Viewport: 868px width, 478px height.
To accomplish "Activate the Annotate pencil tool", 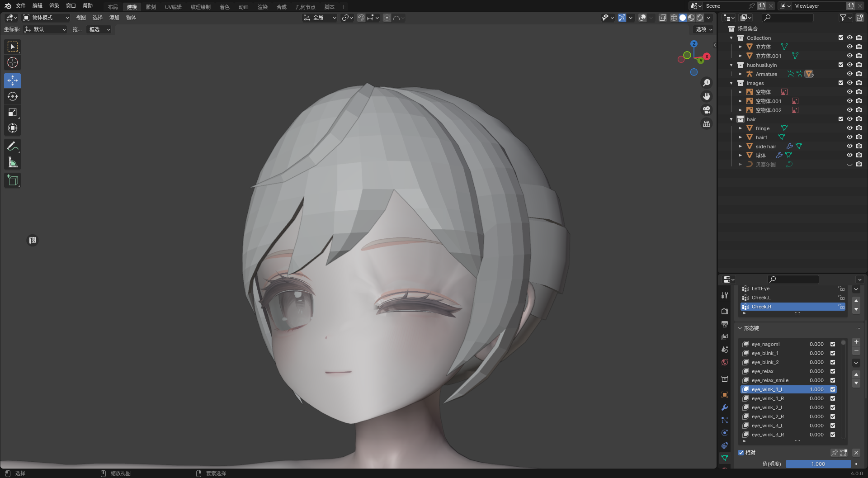I will click(x=13, y=147).
